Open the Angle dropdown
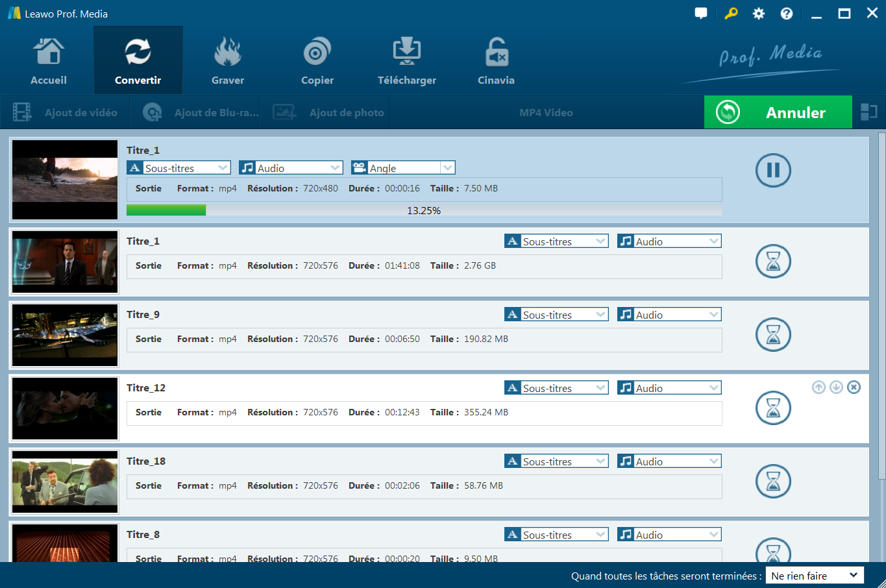Image resolution: width=886 pixels, height=588 pixels. click(403, 168)
